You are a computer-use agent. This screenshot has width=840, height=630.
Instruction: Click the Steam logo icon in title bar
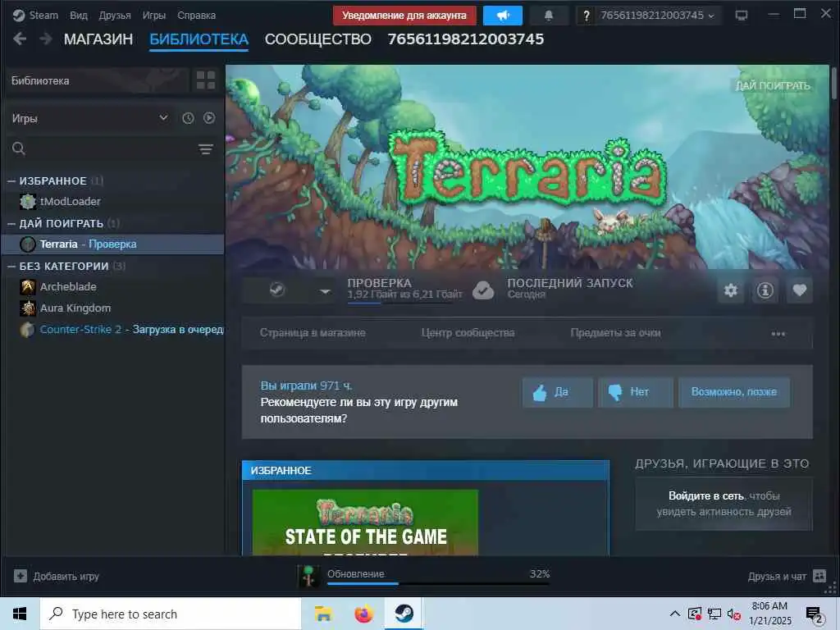[x=19, y=15]
